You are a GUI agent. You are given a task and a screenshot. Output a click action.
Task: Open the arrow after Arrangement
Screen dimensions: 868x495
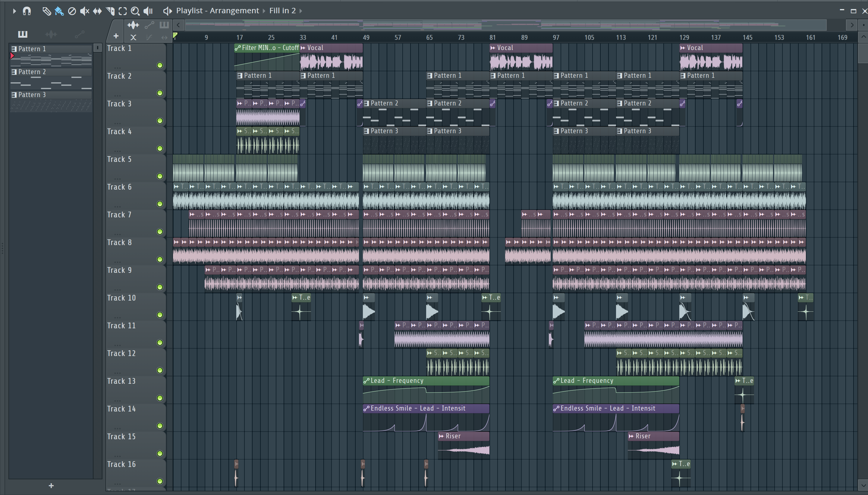coord(264,11)
